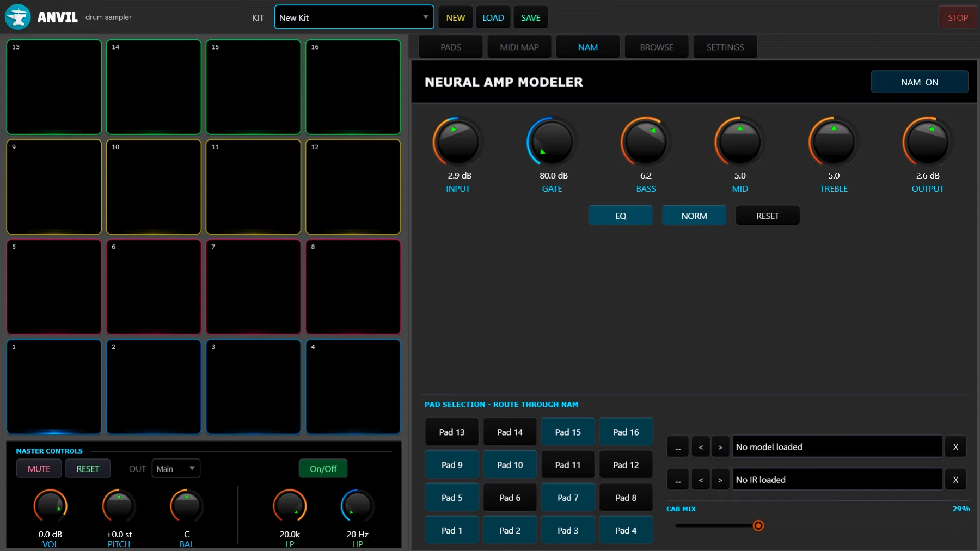Toggle Pad 11 NAM routing

point(568,465)
